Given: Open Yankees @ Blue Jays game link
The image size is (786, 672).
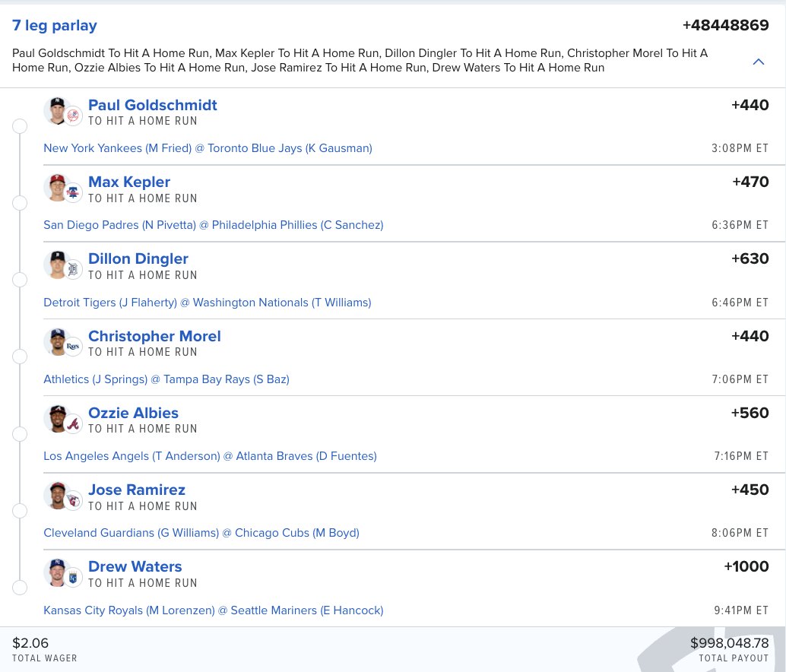Looking at the screenshot, I should (x=208, y=148).
